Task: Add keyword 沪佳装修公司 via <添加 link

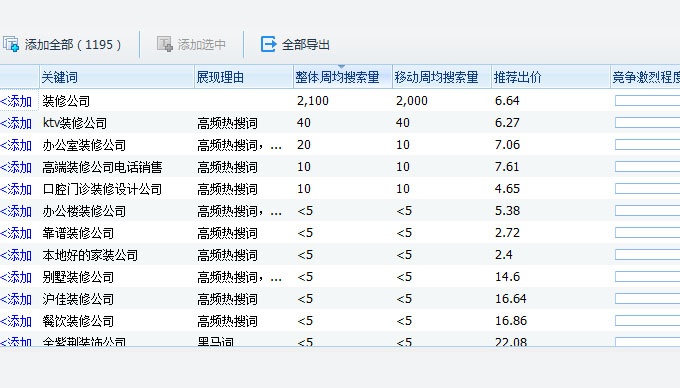Action: (x=16, y=300)
